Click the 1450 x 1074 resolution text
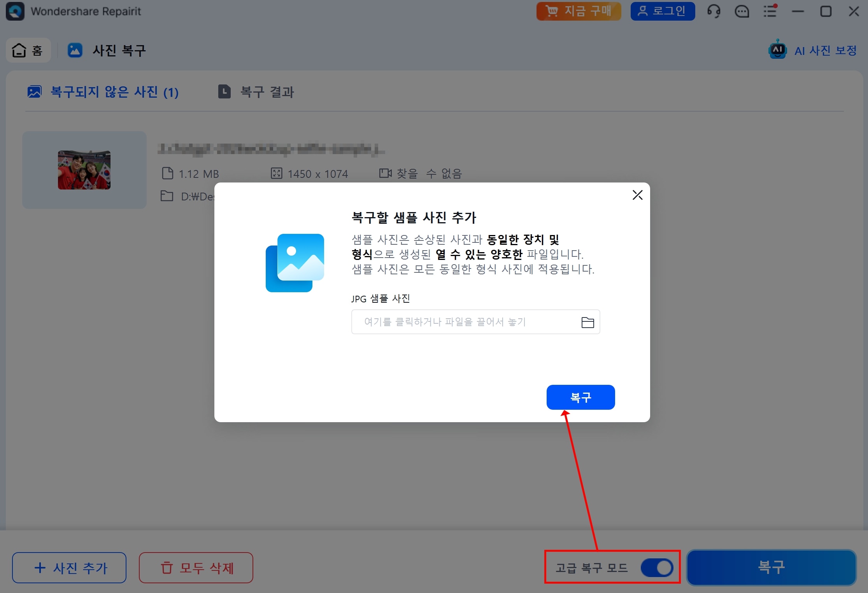Viewport: 868px width, 593px height. tap(318, 174)
